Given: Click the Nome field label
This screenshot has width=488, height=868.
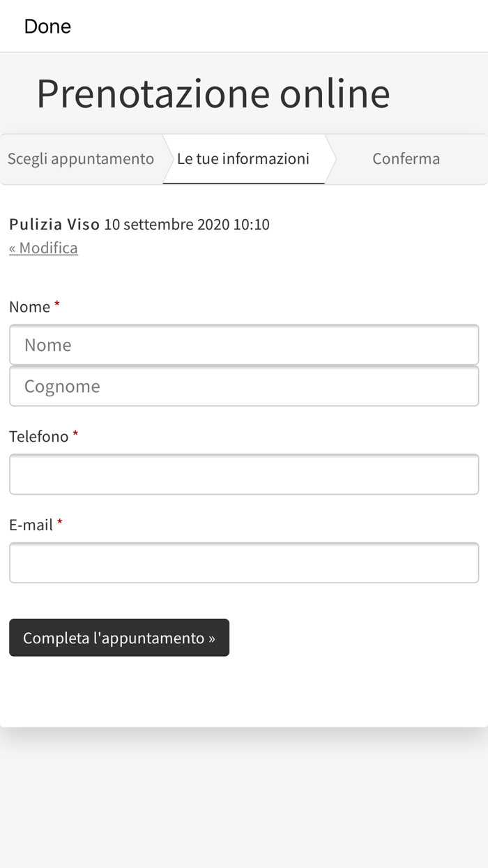Looking at the screenshot, I should point(29,307).
